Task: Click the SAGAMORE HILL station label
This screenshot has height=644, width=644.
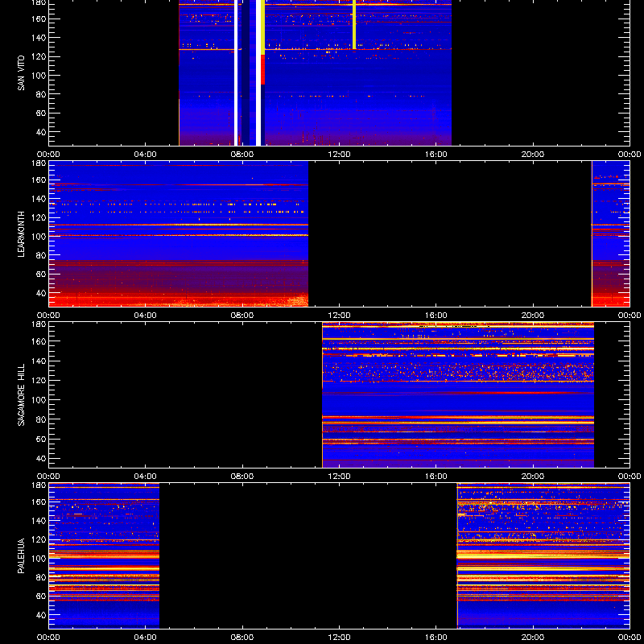Action: point(21,394)
